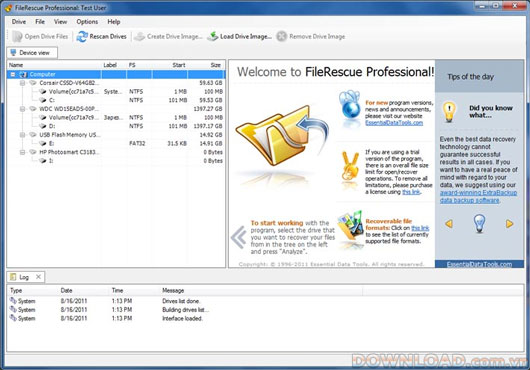Image resolution: width=530 pixels, height=370 pixels.
Task: Switch to the Device view tab
Action: [x=32, y=53]
